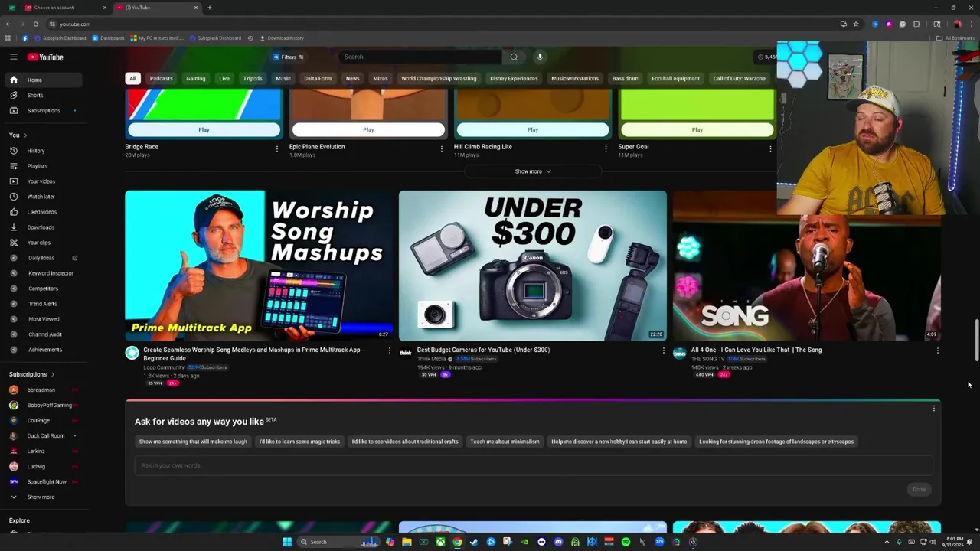Click the page vertical scrollbar thumb

click(x=976, y=341)
